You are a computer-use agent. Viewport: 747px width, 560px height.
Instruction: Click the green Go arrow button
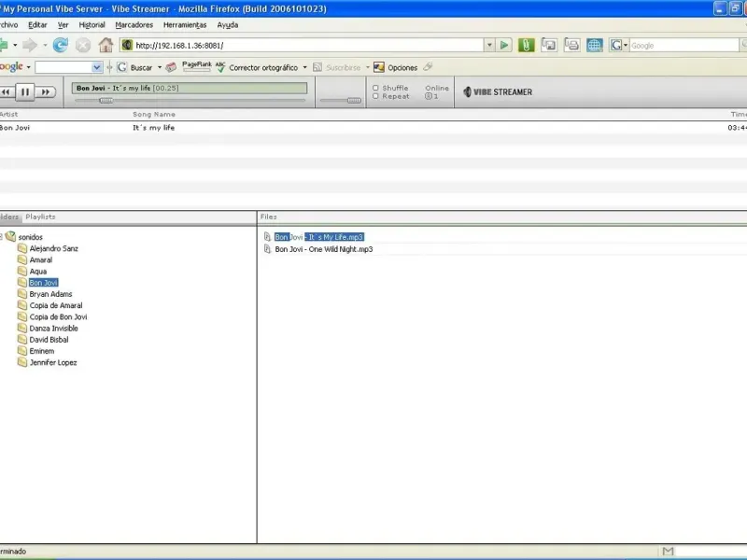pos(504,45)
